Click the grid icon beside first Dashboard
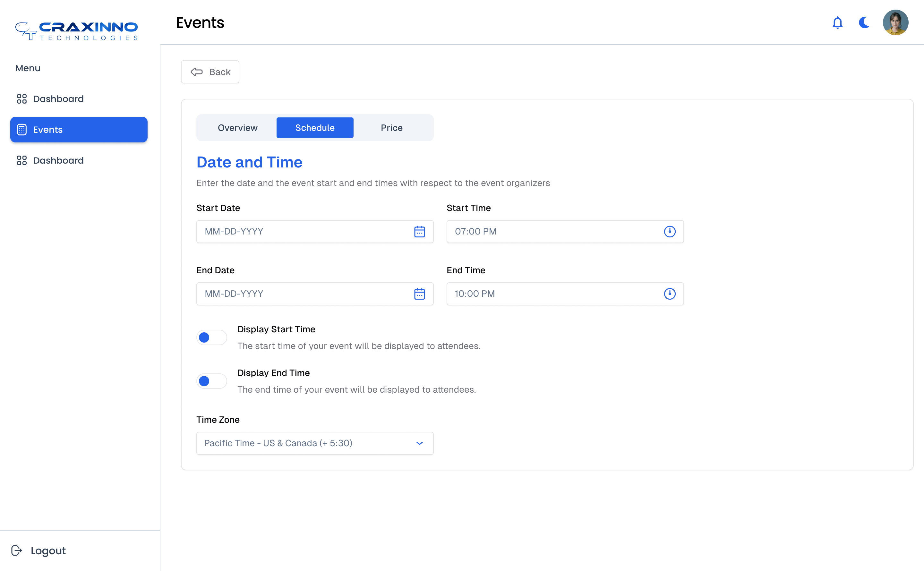Image resolution: width=924 pixels, height=571 pixels. (22, 99)
